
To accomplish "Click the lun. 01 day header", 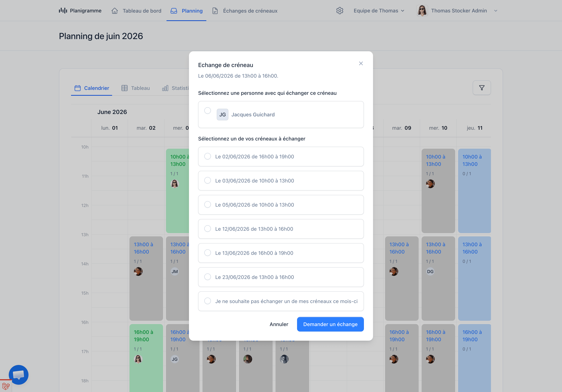I will click(109, 128).
